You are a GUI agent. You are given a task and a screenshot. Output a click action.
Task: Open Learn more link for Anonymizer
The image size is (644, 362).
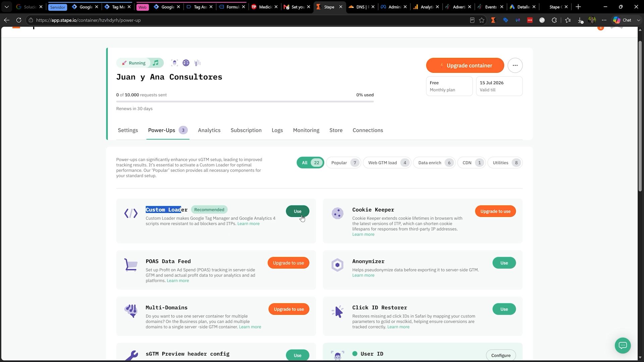(x=363, y=275)
